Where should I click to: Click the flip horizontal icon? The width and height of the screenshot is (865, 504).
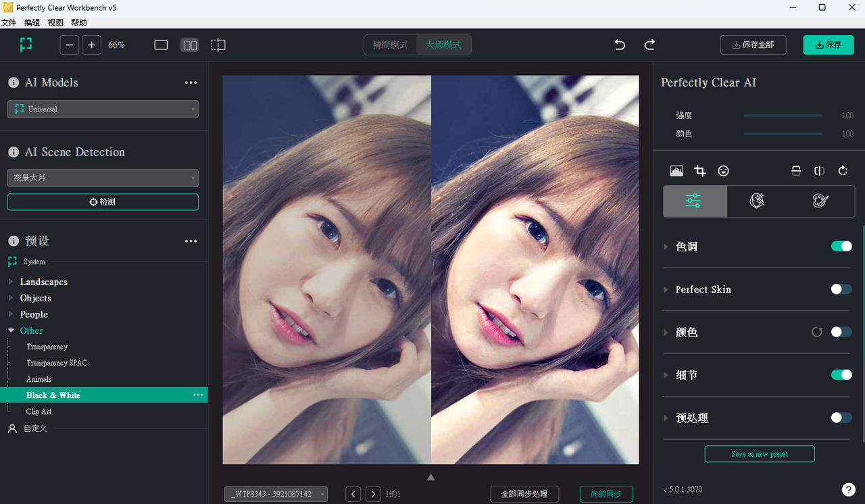pyautogui.click(x=819, y=171)
